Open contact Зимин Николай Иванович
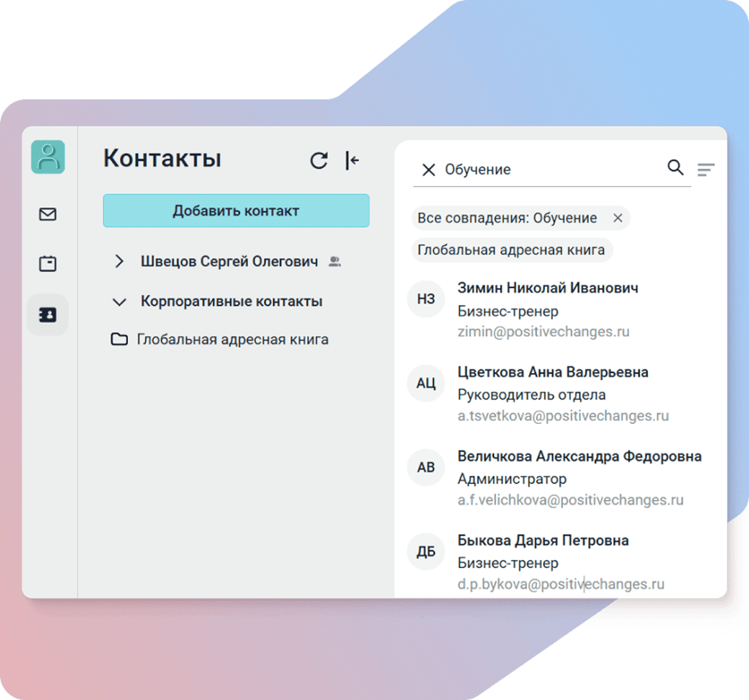The height and width of the screenshot is (700, 749). pyautogui.click(x=548, y=288)
